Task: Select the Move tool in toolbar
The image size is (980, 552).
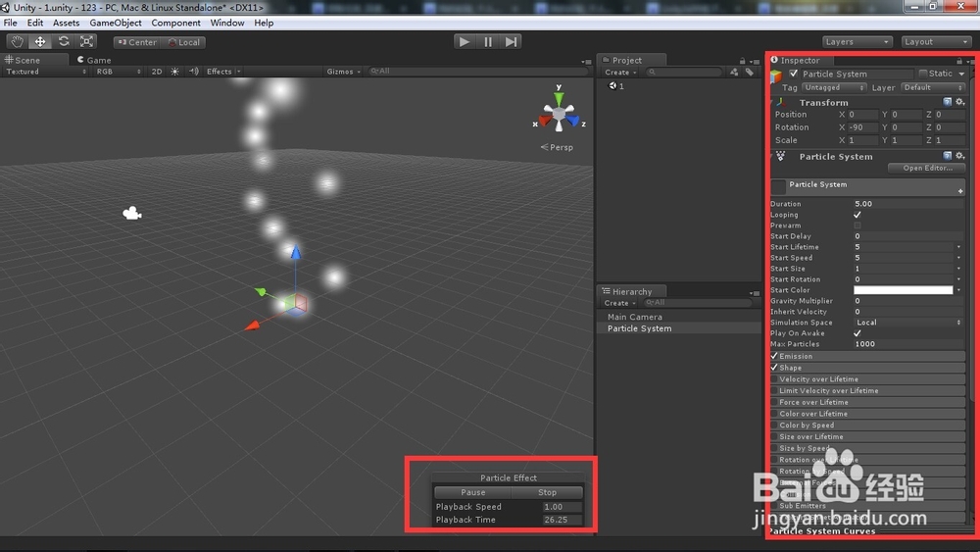Action: (40, 42)
